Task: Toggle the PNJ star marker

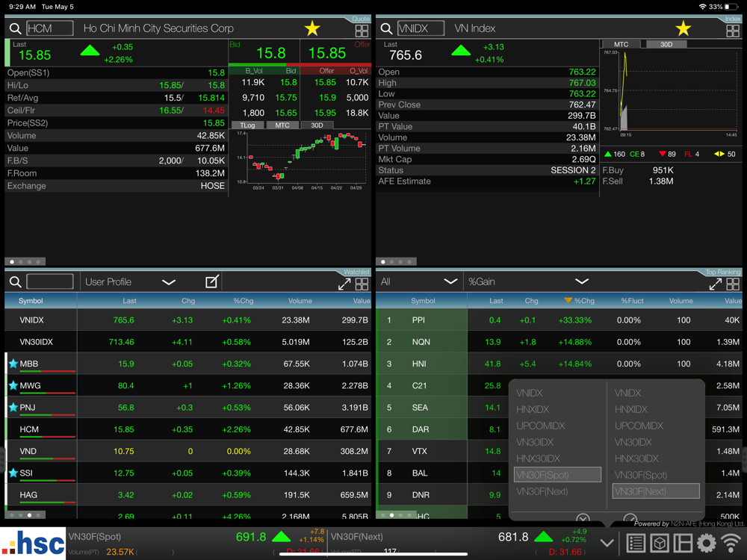Action: click(13, 408)
